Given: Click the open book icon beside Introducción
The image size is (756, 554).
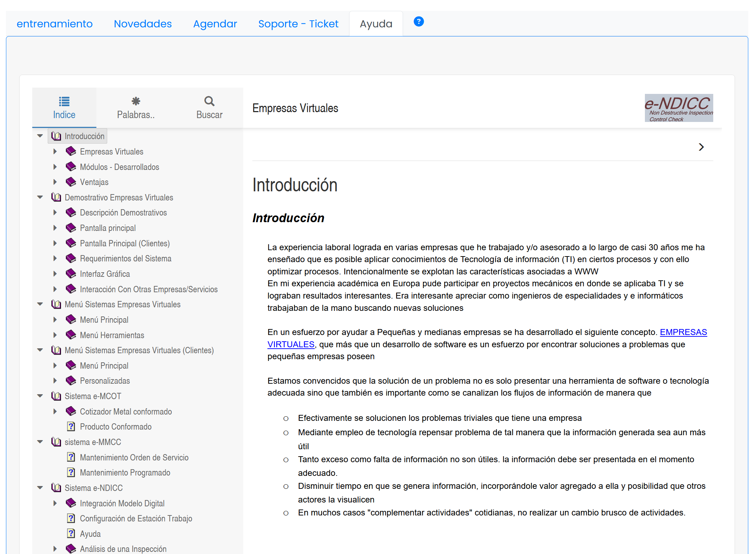Looking at the screenshot, I should (x=56, y=136).
